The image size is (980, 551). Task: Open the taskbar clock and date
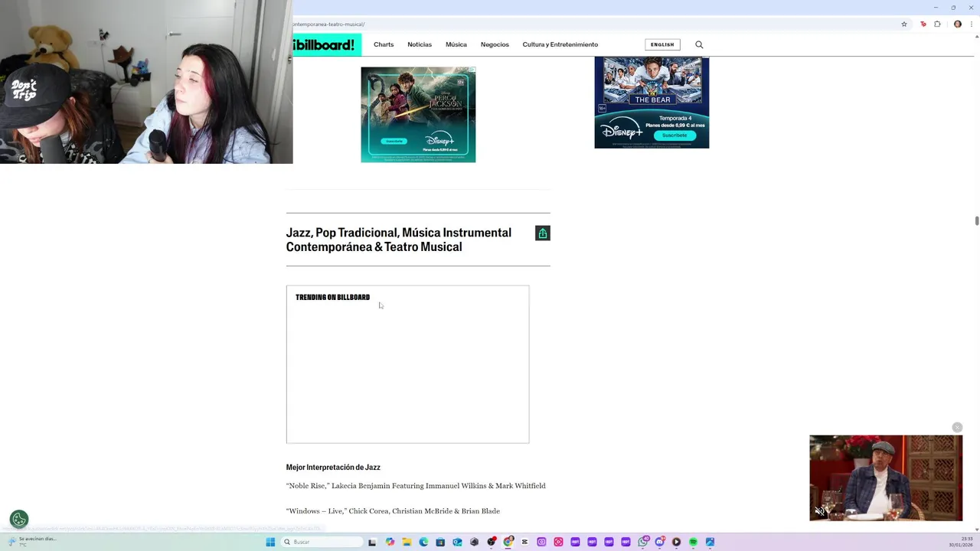(x=961, y=542)
